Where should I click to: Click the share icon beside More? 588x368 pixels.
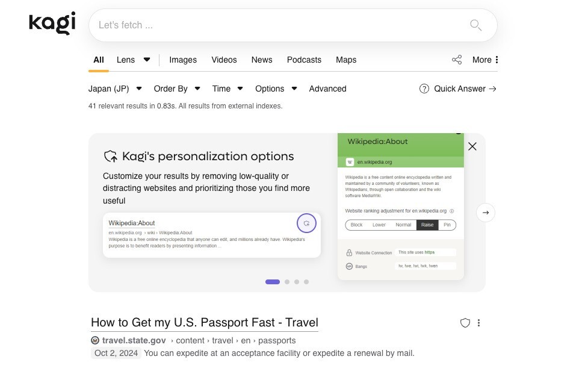457,60
